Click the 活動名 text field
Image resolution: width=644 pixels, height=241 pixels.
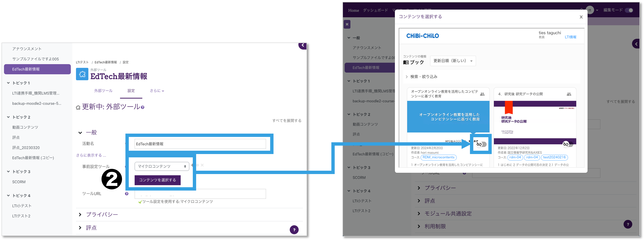(200, 144)
